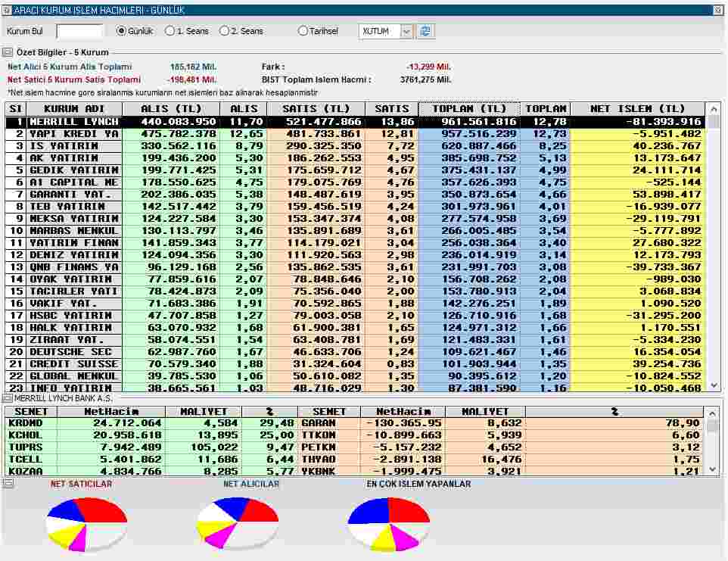This screenshot has width=728, height=561.
Task: Click the EN COK ISLEM YAPANLAR pie chart
Action: (x=389, y=525)
